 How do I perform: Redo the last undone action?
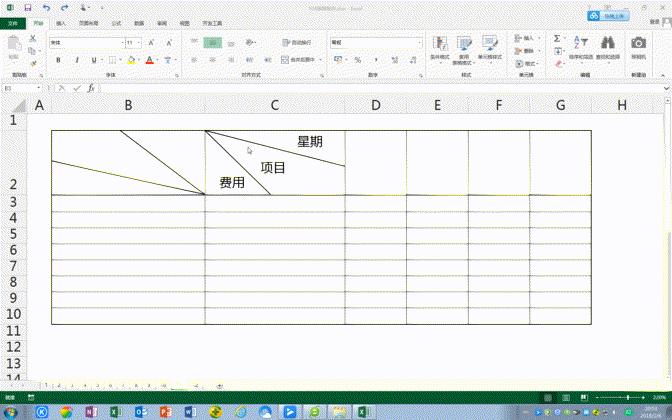point(65,8)
